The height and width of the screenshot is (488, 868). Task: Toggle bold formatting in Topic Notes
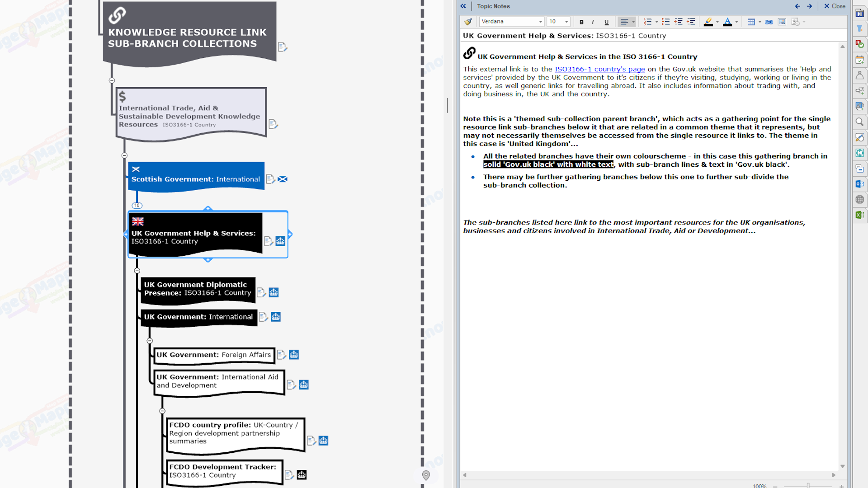[581, 22]
